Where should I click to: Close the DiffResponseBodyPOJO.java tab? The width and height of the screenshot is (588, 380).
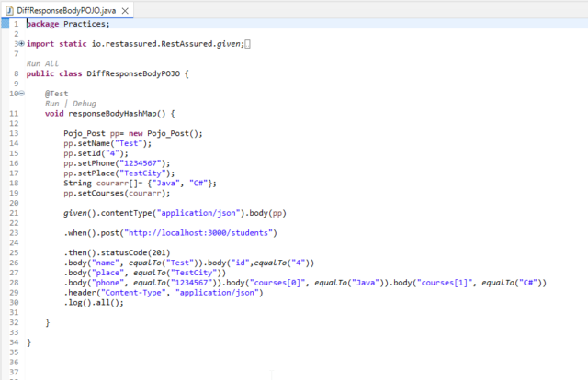(x=125, y=9)
